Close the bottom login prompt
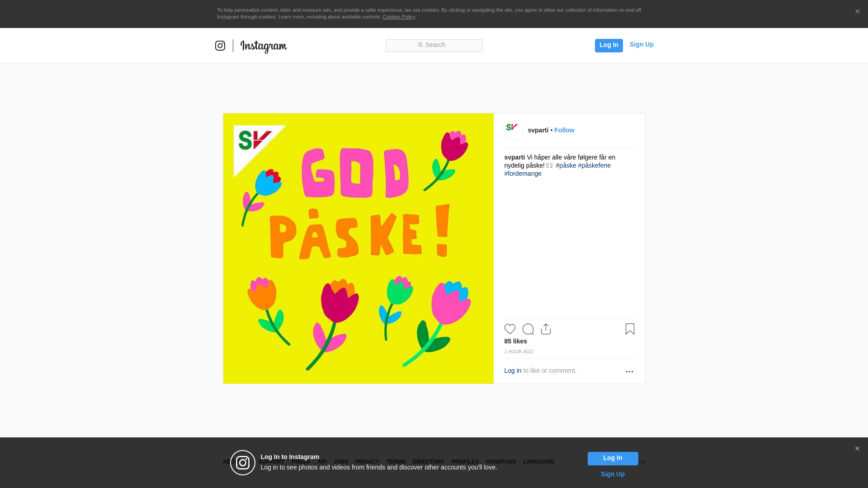 pos(857,449)
